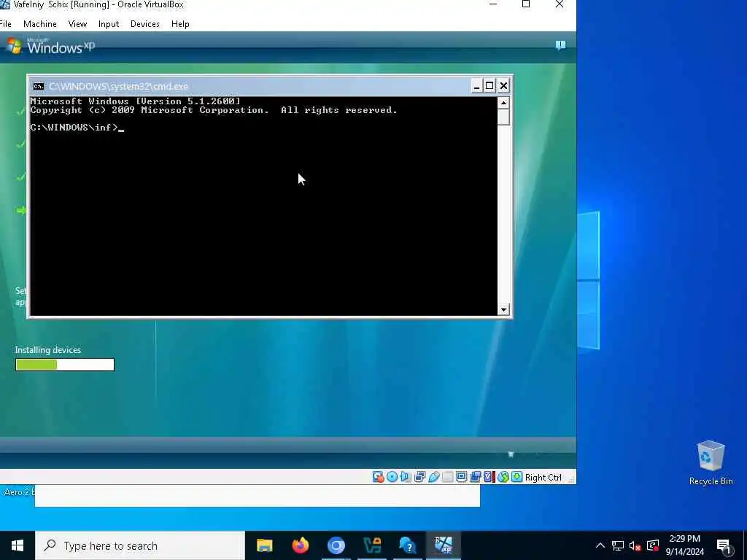Click the USB devices status icon

[433, 477]
